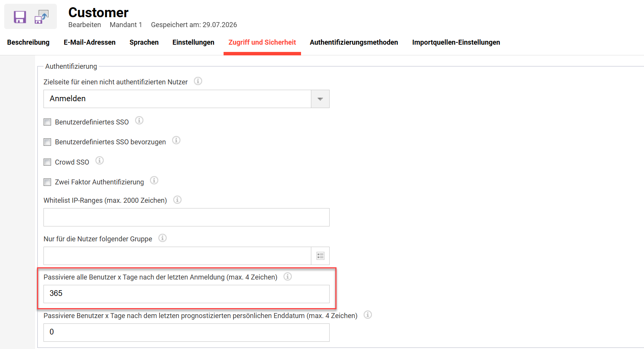Show info for Benutzerdefiniertes SSO bevorzugen
The image size is (644, 349).
(x=176, y=141)
